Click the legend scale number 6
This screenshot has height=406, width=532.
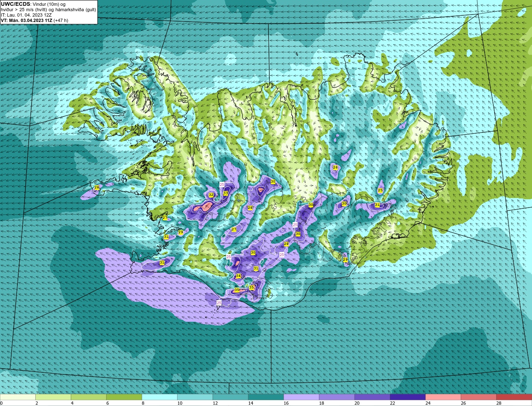pyautogui.click(x=107, y=403)
